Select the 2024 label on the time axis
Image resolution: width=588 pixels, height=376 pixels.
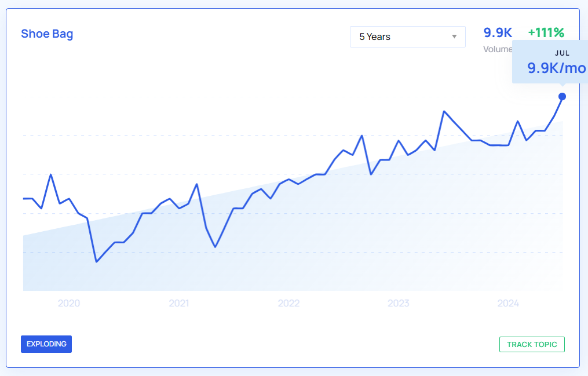click(508, 303)
